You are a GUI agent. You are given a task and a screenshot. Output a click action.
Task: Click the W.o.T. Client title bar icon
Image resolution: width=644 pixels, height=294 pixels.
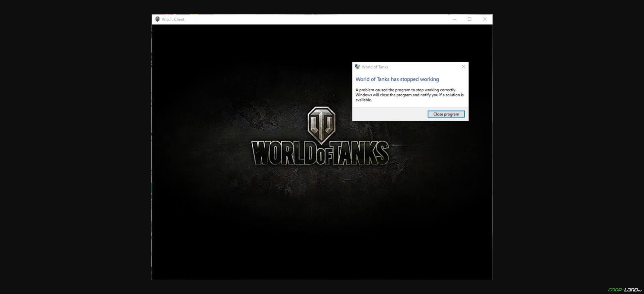pyautogui.click(x=157, y=19)
